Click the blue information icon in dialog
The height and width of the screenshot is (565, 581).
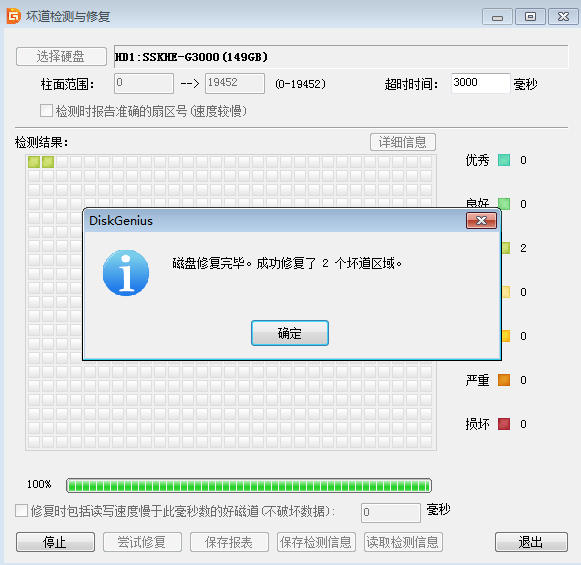(126, 273)
